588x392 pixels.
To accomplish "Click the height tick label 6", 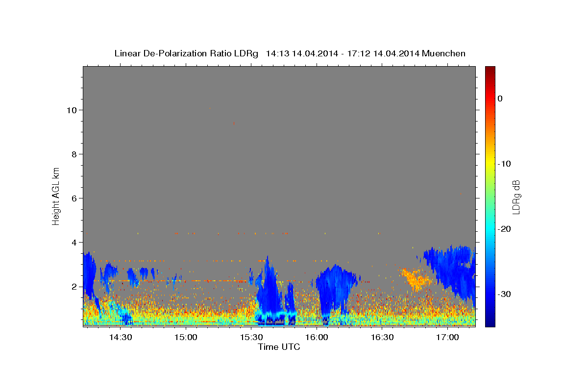I will pyautogui.click(x=75, y=198).
